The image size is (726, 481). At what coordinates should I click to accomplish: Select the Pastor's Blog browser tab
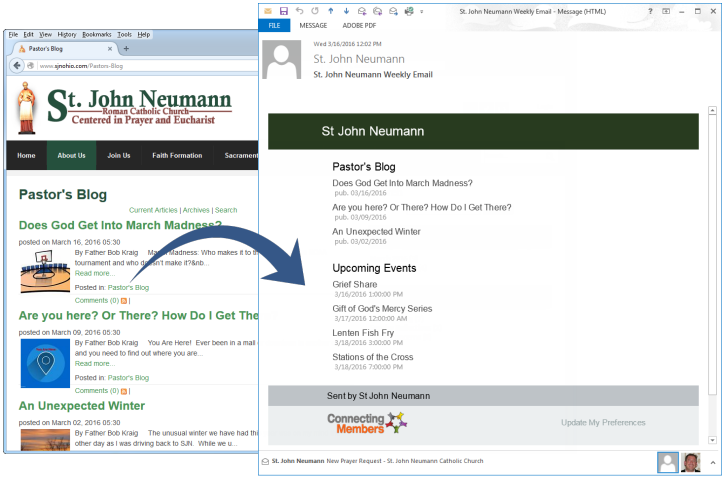point(64,49)
